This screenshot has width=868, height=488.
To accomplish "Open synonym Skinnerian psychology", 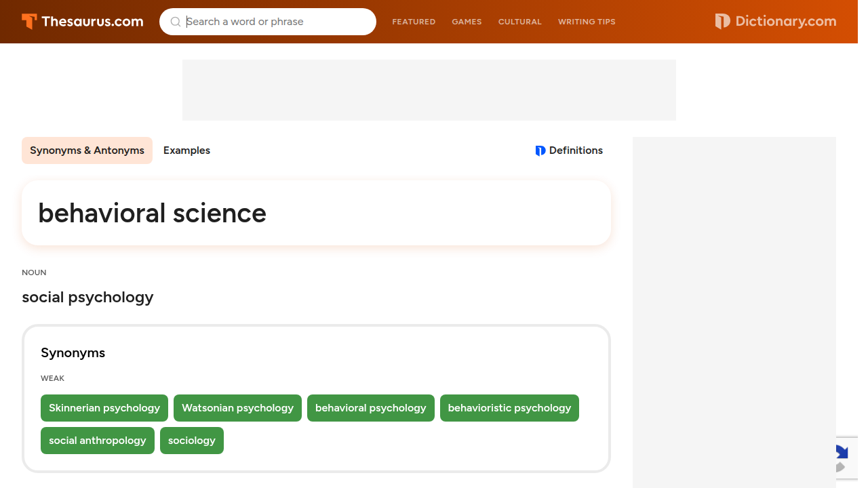I will tap(104, 408).
